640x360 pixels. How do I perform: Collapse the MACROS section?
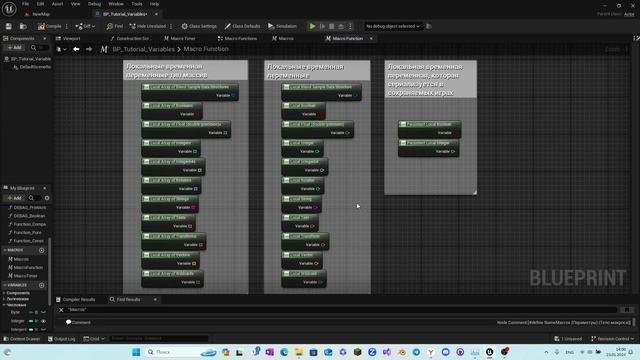tap(5, 250)
